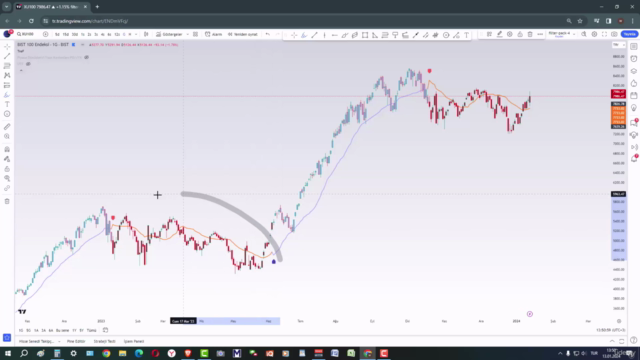Image resolution: width=640 pixels, height=360 pixels.
Task: Click the red price label on price axis
Action: pos(618,94)
